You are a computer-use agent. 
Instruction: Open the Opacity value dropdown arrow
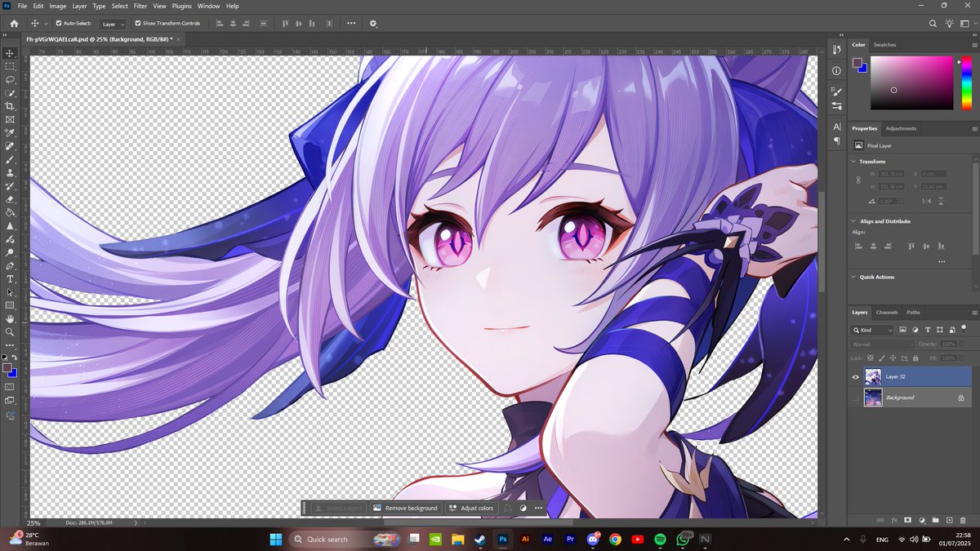click(x=961, y=344)
